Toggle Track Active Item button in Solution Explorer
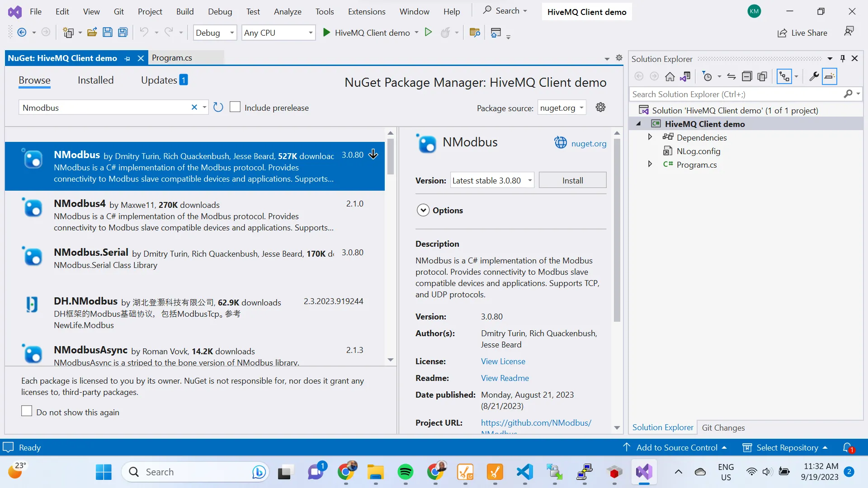The image size is (868, 488). pyautogui.click(x=784, y=77)
